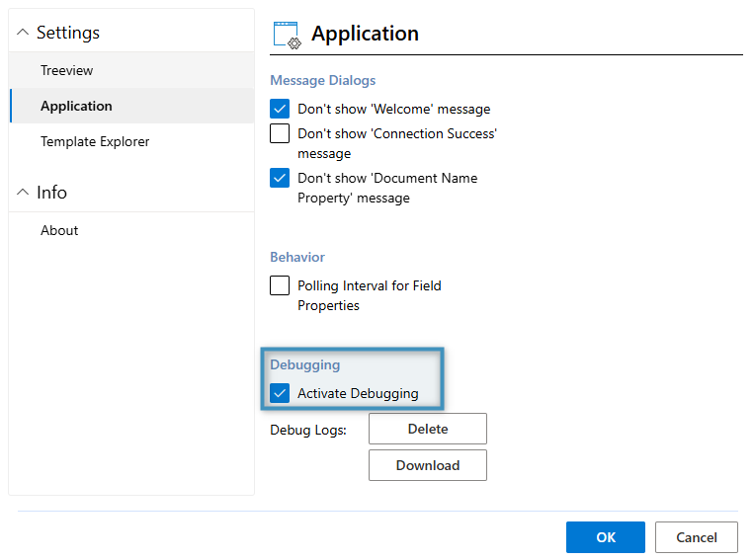Click the Info group header text
The width and height of the screenshot is (754, 560).
51,193
